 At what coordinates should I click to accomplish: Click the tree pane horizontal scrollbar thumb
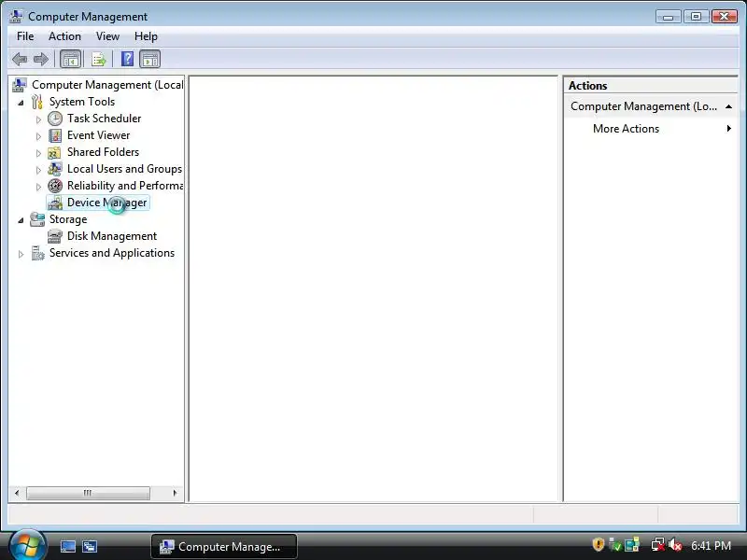88,493
